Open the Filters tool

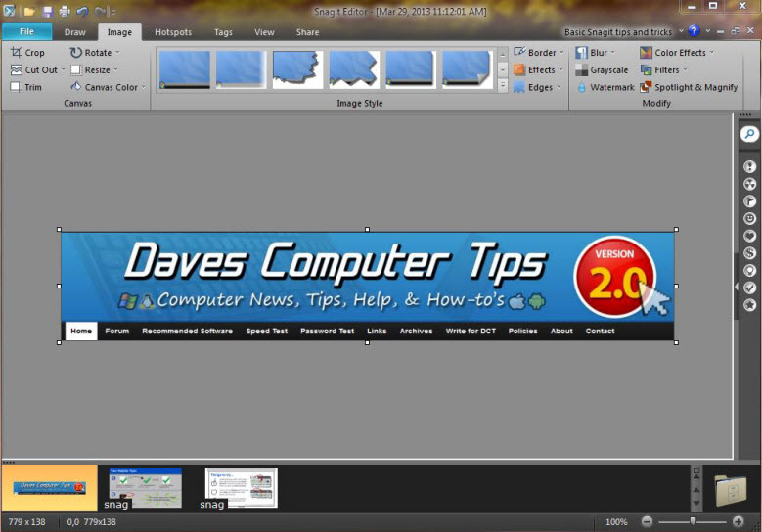pyautogui.click(x=660, y=70)
